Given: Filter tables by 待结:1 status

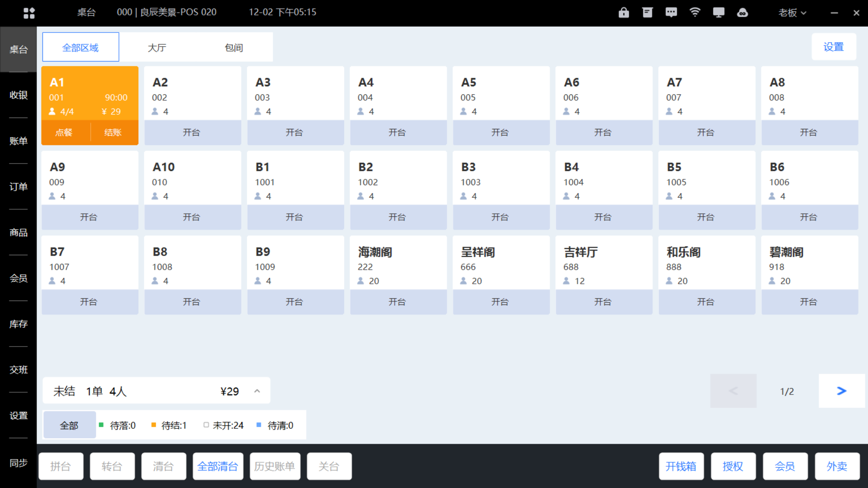Looking at the screenshot, I should [169, 425].
